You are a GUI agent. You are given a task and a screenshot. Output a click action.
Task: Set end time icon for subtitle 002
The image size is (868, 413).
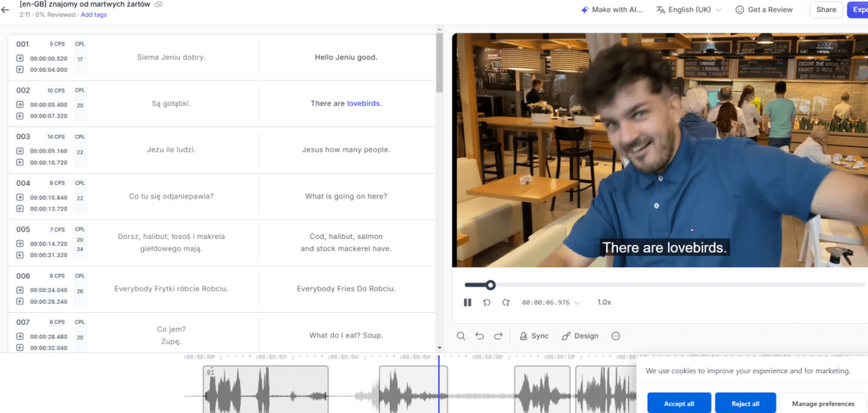[19, 115]
